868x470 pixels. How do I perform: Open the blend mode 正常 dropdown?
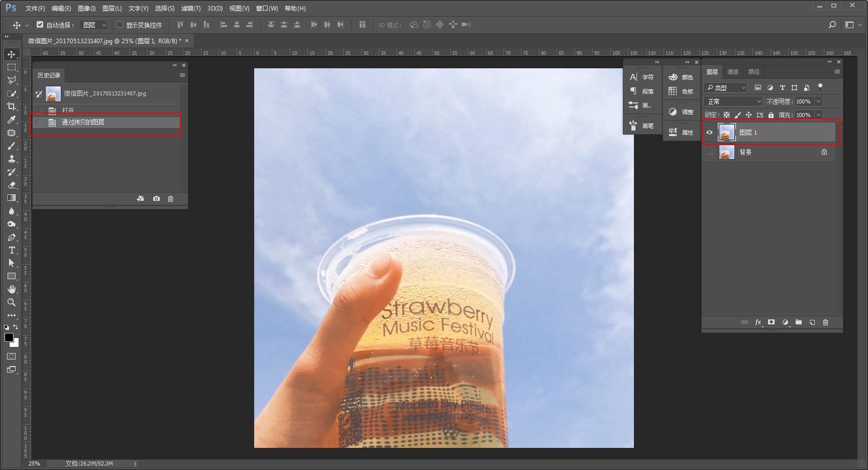(x=733, y=101)
